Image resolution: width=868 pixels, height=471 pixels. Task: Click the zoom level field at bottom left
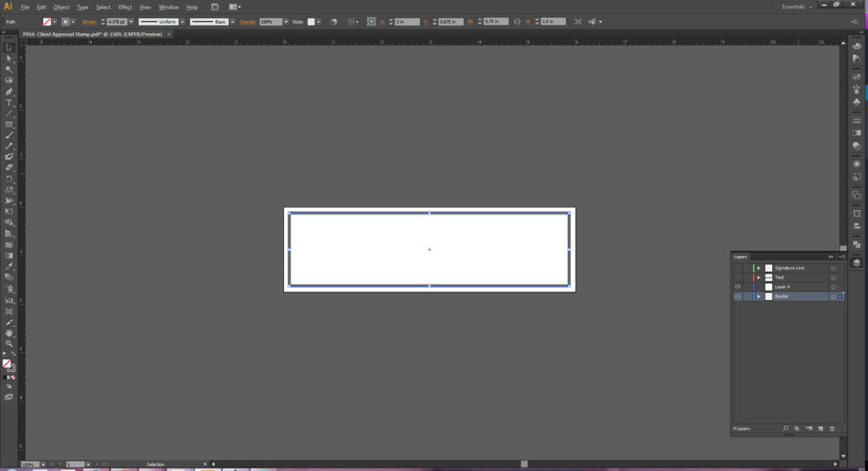coord(30,464)
